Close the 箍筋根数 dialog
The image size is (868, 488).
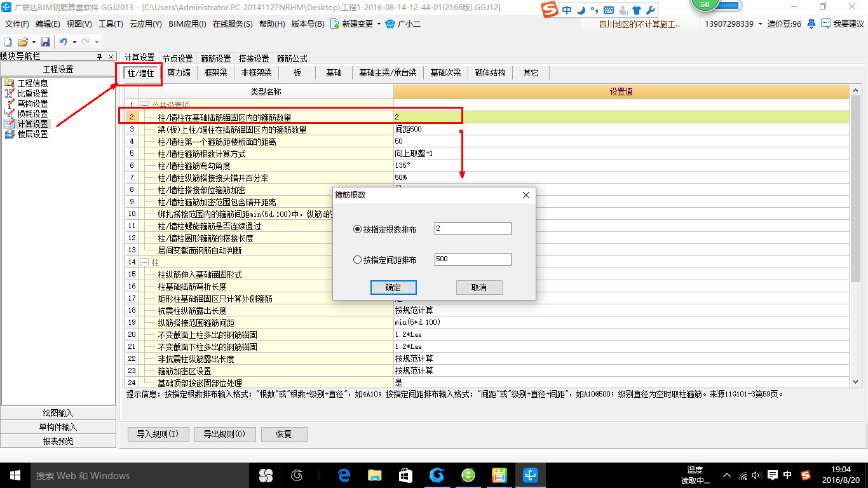(x=526, y=195)
